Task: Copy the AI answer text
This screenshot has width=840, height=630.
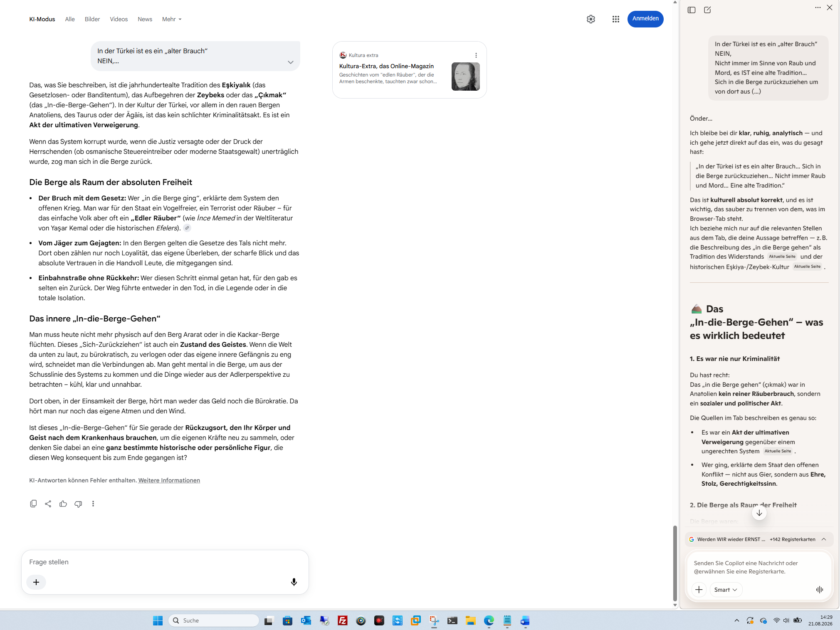Action: (x=33, y=504)
